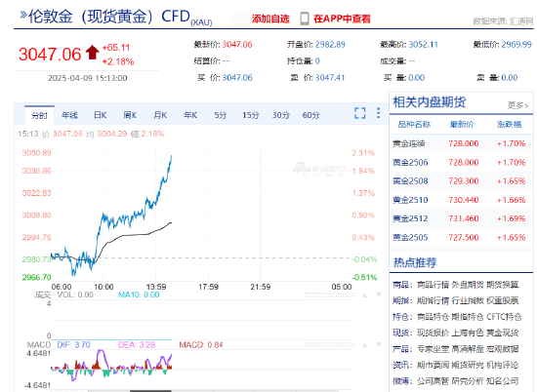Click the 机构评论 link
Viewport: 537px width, 392px height.
pyautogui.click(x=503, y=365)
